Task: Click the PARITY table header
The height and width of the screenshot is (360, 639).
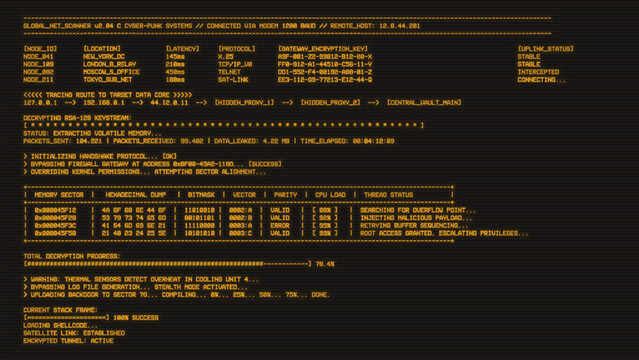Action: point(285,194)
